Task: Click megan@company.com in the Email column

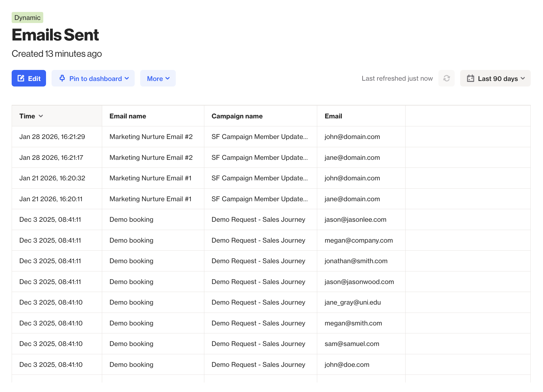Action: pyautogui.click(x=359, y=240)
